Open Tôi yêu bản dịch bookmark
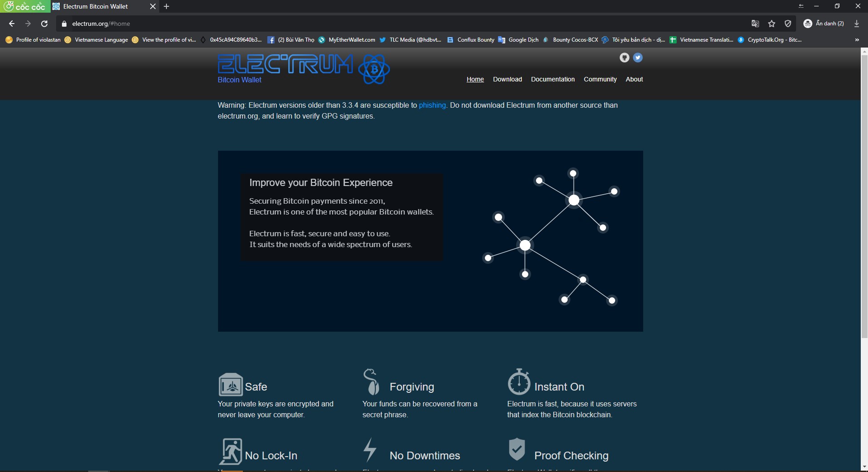Screen dimensions: 868x472 point(633,40)
